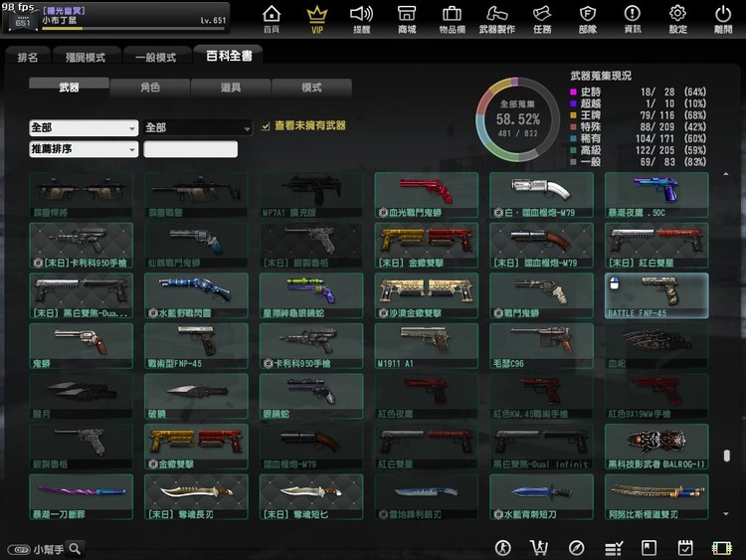
Task: Select the 戰術型FNP-45 weapon card
Action: point(196,346)
